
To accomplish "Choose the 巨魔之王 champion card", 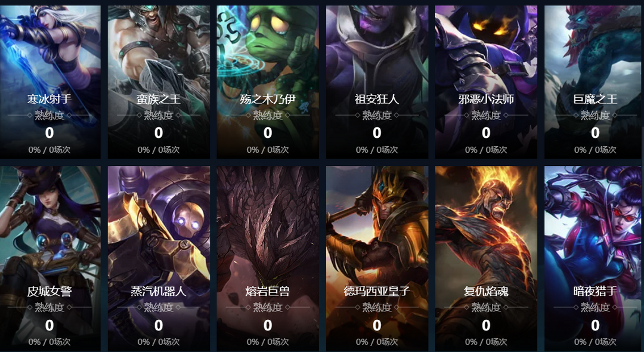I will tap(593, 82).
